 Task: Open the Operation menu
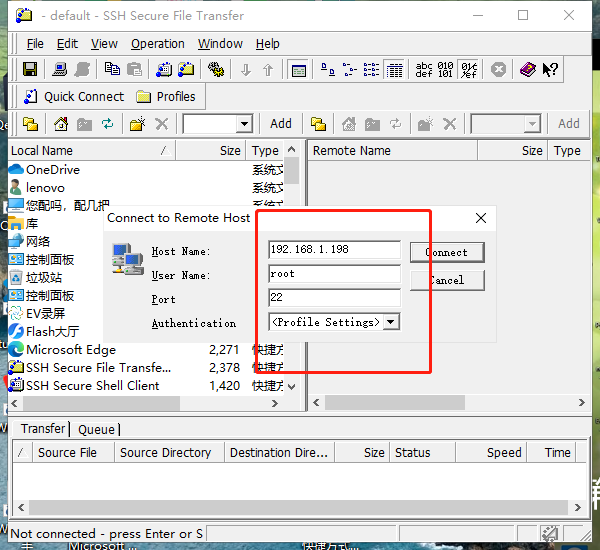click(x=158, y=44)
